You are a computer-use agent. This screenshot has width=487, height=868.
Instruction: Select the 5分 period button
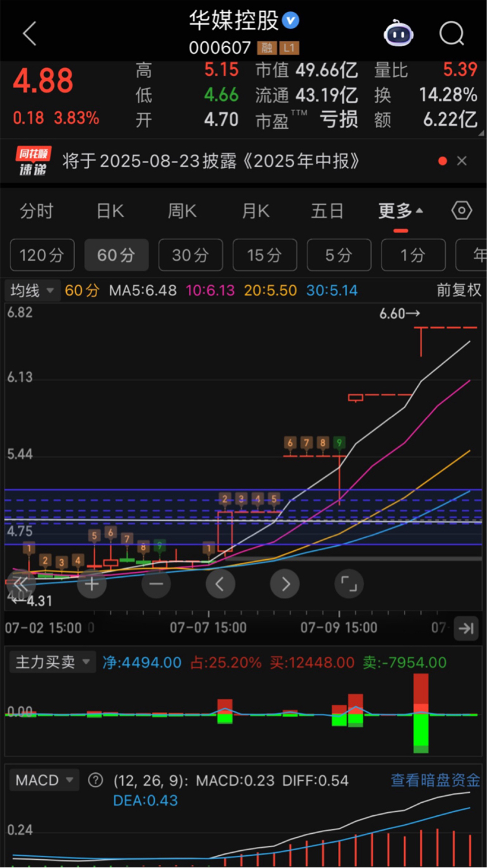pyautogui.click(x=339, y=255)
